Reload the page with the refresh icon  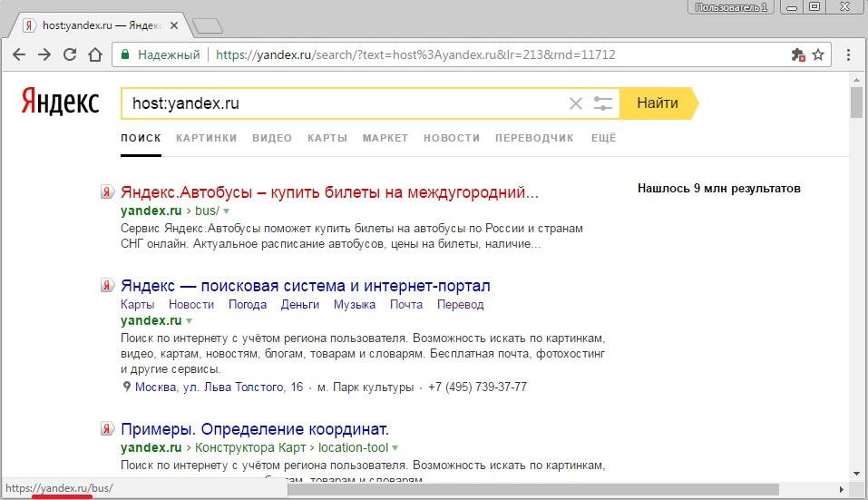[x=70, y=54]
